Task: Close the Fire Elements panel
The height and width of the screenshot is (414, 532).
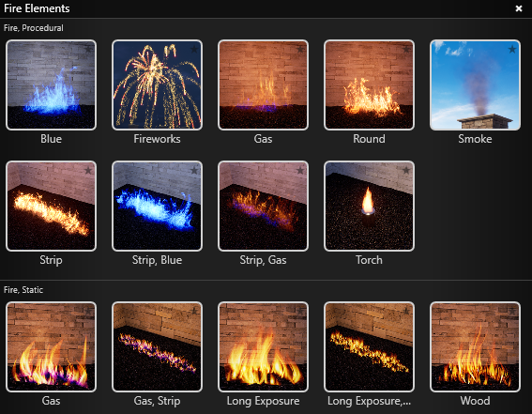Action: 519,8
